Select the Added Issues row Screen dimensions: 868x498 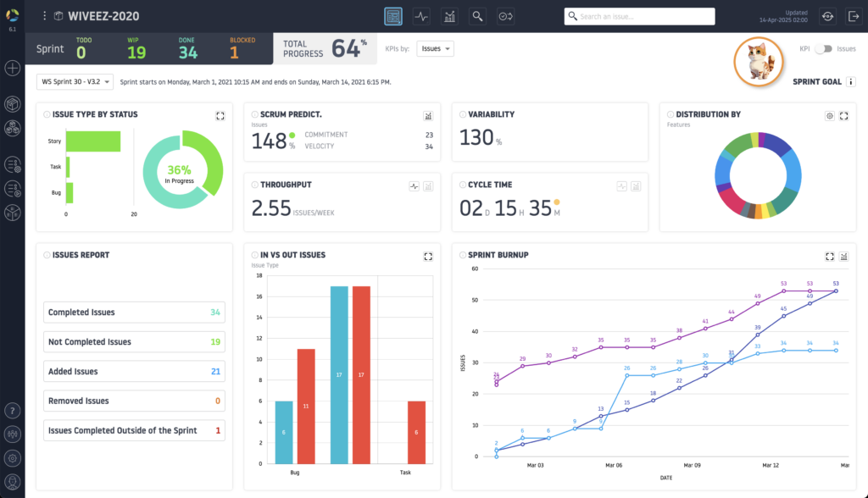(x=134, y=372)
